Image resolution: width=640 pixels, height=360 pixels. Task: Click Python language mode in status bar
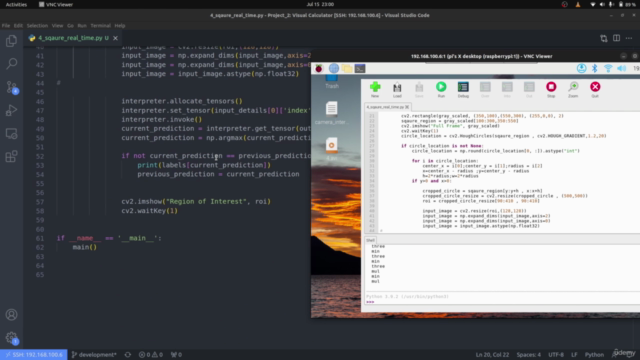point(594,355)
